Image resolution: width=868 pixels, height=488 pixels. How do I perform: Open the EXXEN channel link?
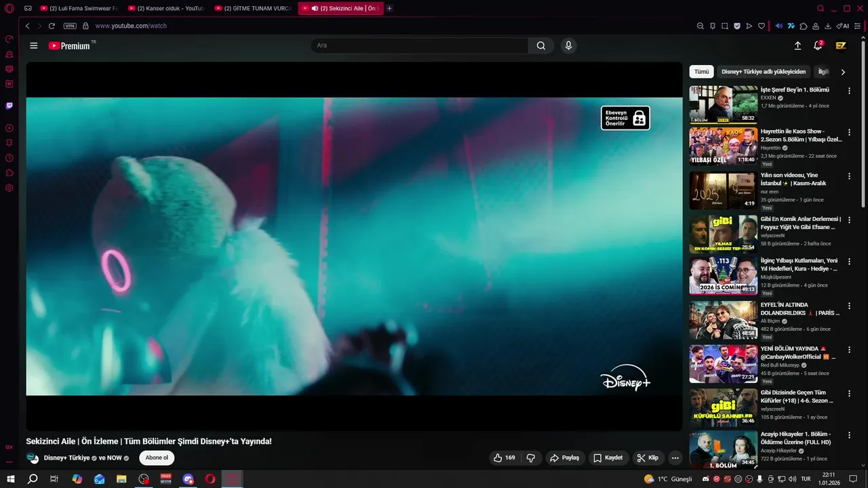click(768, 98)
